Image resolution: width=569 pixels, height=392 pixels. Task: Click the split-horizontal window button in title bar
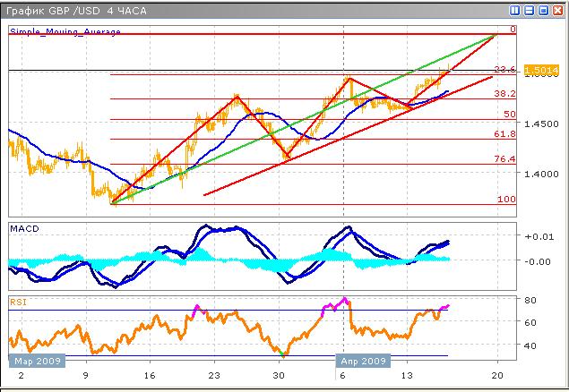tap(530, 9)
